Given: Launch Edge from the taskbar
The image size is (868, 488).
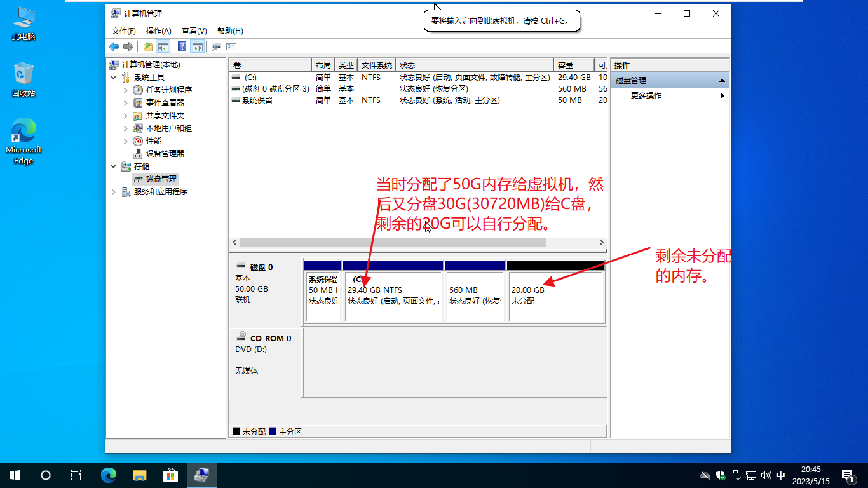Looking at the screenshot, I should coord(109,475).
